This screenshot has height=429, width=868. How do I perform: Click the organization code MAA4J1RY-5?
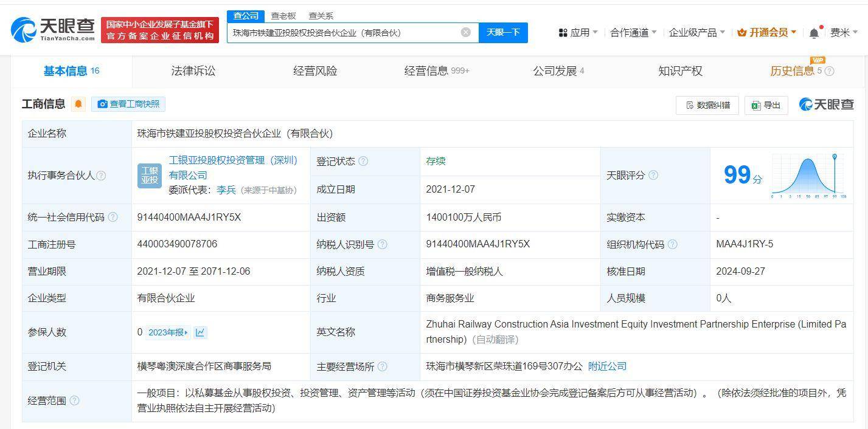point(745,244)
